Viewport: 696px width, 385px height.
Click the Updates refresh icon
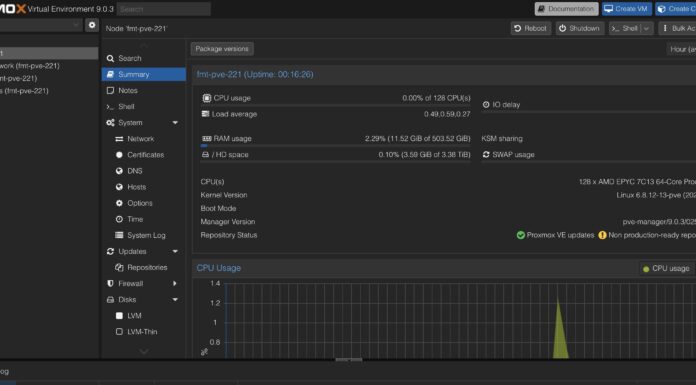coord(111,251)
